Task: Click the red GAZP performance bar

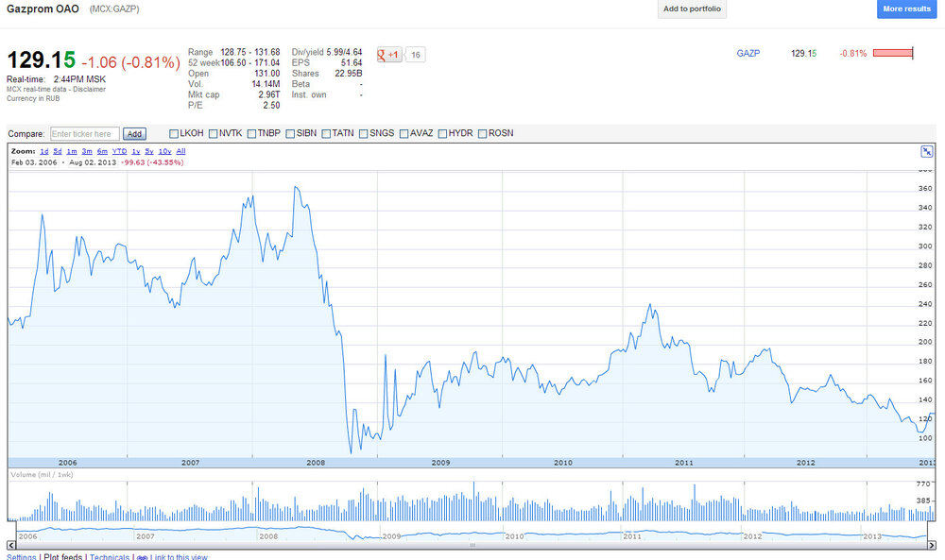Action: [x=893, y=53]
